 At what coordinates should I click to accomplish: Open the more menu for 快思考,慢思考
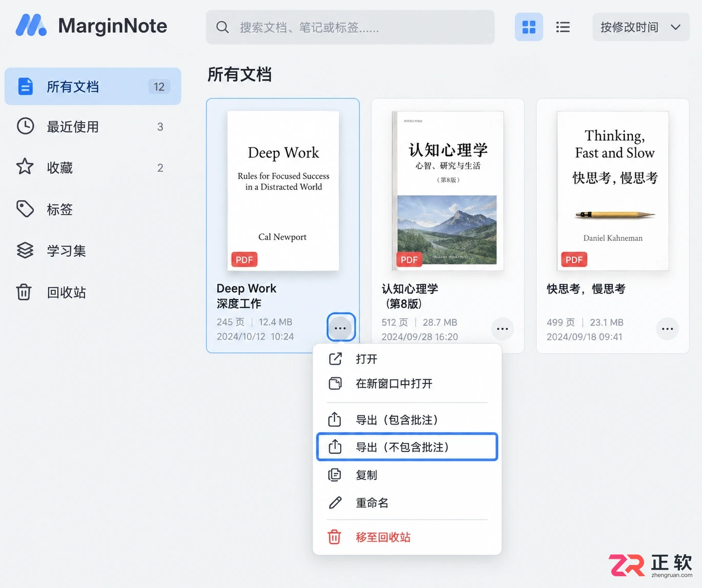tap(668, 329)
